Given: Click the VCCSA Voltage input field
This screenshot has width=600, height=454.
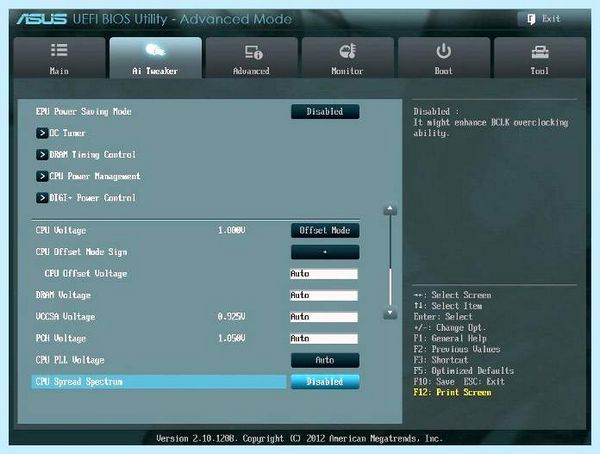Looking at the screenshot, I should pos(324,317).
